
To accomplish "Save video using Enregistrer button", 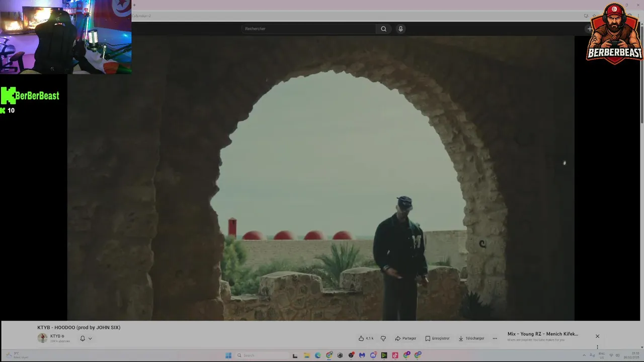I will tap(437, 338).
